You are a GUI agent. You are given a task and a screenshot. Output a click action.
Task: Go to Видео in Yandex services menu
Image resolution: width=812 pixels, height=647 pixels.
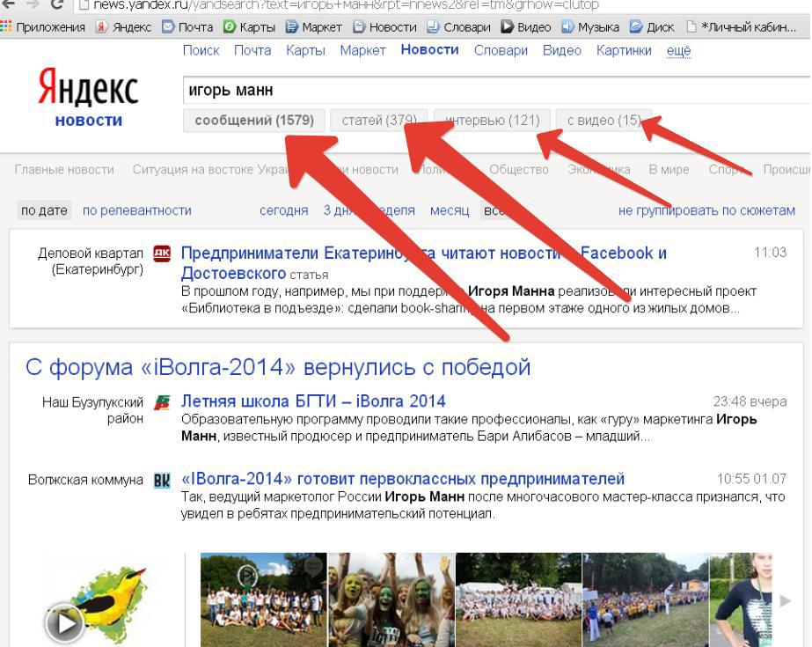tap(562, 50)
